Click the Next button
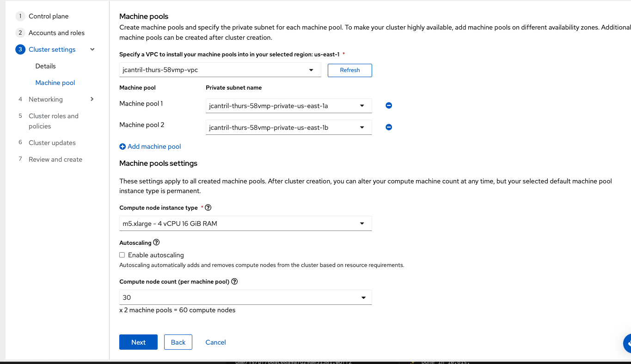631x364 pixels. point(138,342)
